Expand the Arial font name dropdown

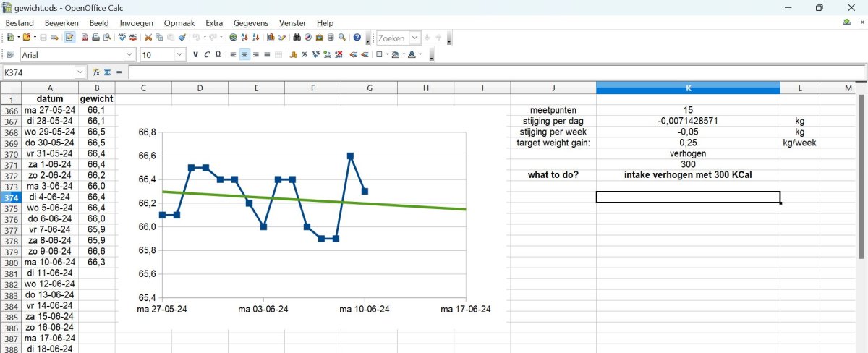pos(129,55)
